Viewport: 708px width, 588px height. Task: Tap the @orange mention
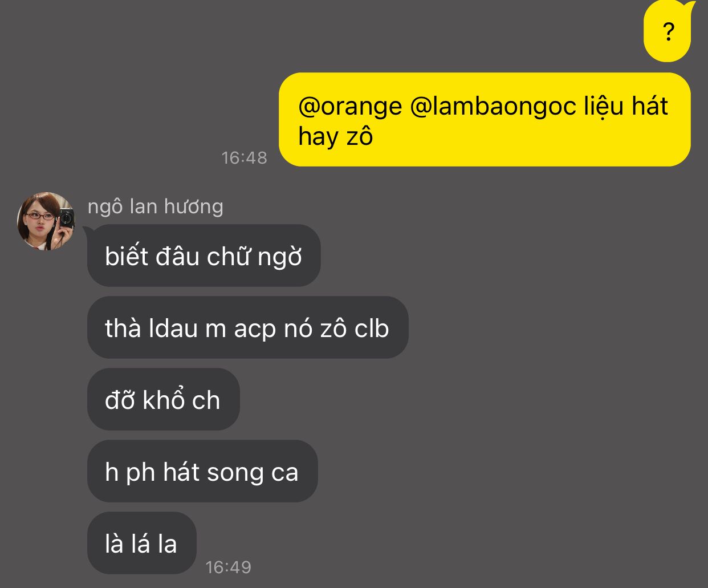click(x=350, y=107)
